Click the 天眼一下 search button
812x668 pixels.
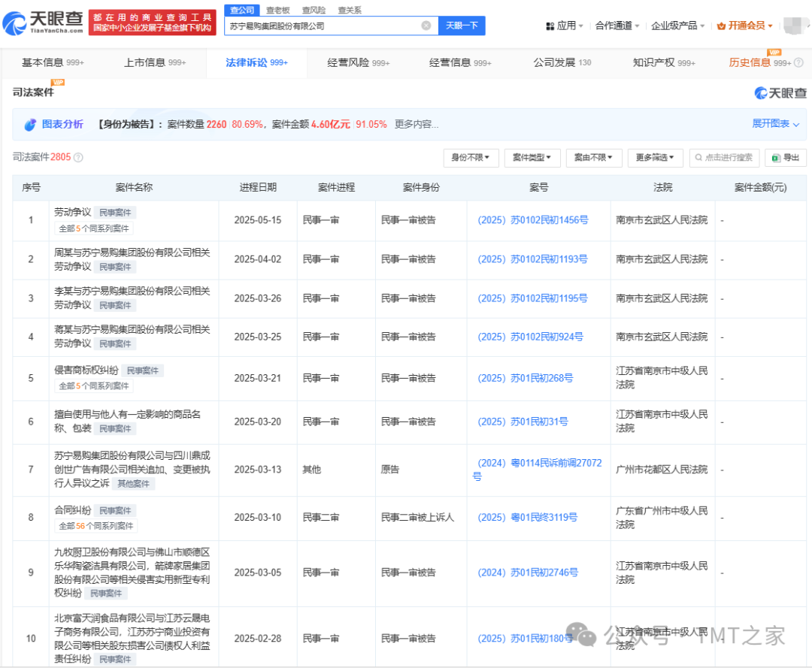pyautogui.click(x=462, y=26)
